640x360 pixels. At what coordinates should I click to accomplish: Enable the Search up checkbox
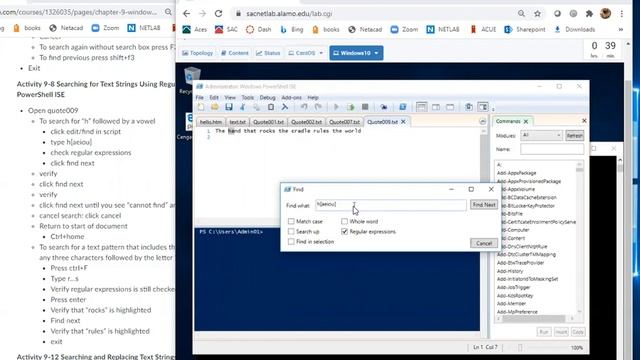(x=291, y=231)
